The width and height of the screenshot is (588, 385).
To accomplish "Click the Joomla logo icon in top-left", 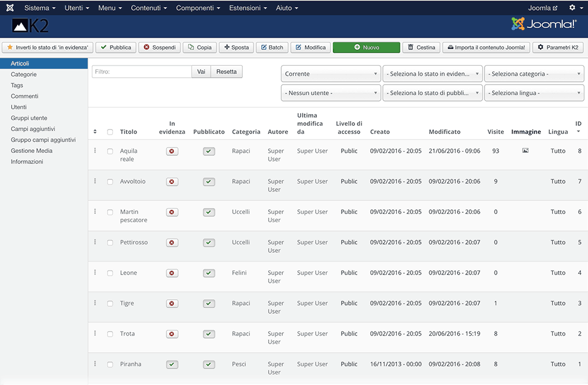I will pos(9,8).
